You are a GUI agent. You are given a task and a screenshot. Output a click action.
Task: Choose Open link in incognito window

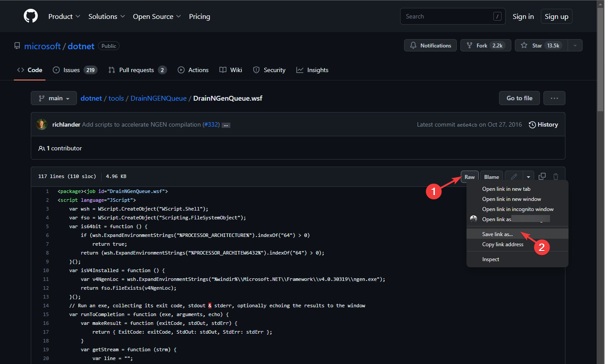pos(518,209)
